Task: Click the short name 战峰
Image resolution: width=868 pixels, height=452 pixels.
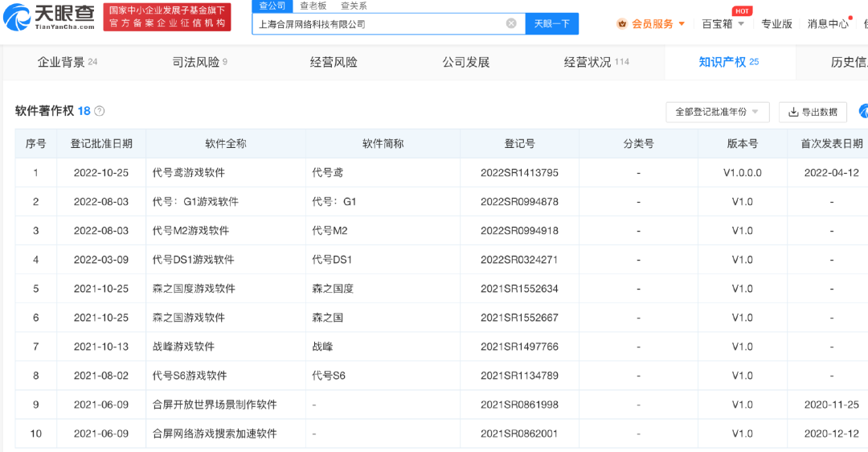Action: (x=322, y=346)
